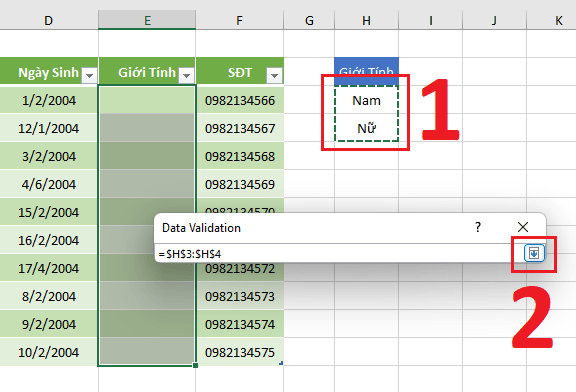Click the date cell 12/1/2004
576x392 pixels.
click(x=49, y=128)
